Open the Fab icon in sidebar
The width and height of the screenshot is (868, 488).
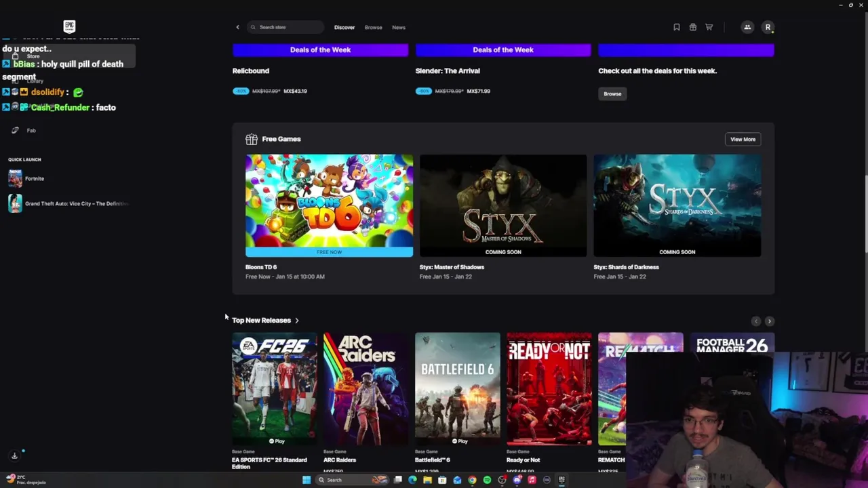coord(15,130)
